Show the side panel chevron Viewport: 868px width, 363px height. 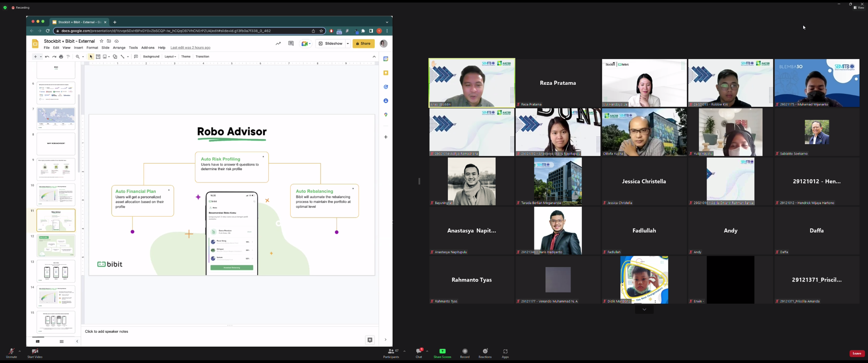(x=386, y=340)
